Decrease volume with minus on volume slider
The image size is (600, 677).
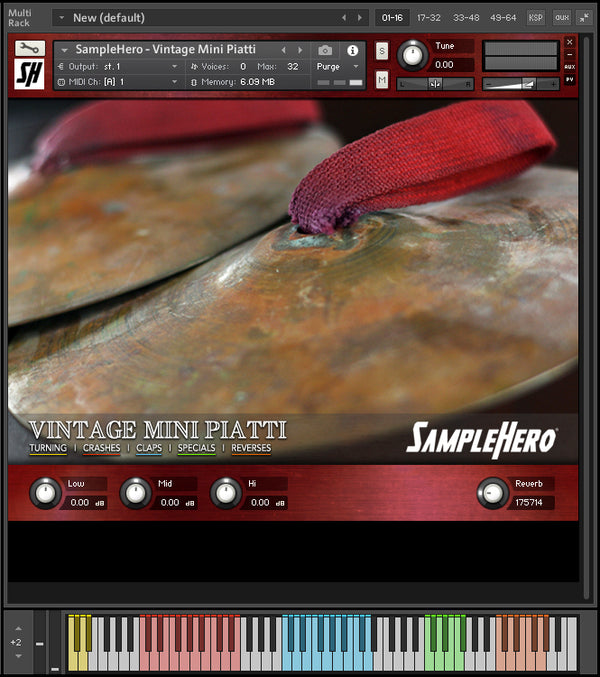(x=488, y=85)
